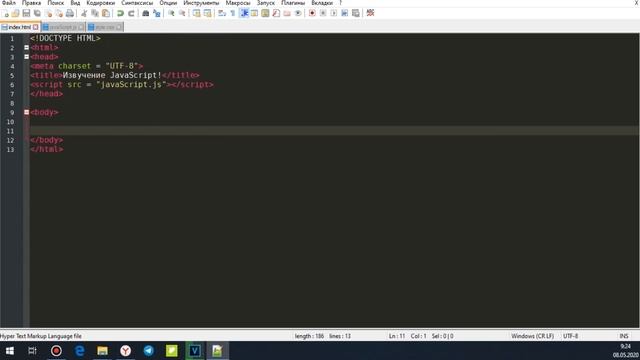Click the Windows (CR LF) status bar entry
Screen dimensions: 640x360
532,336
